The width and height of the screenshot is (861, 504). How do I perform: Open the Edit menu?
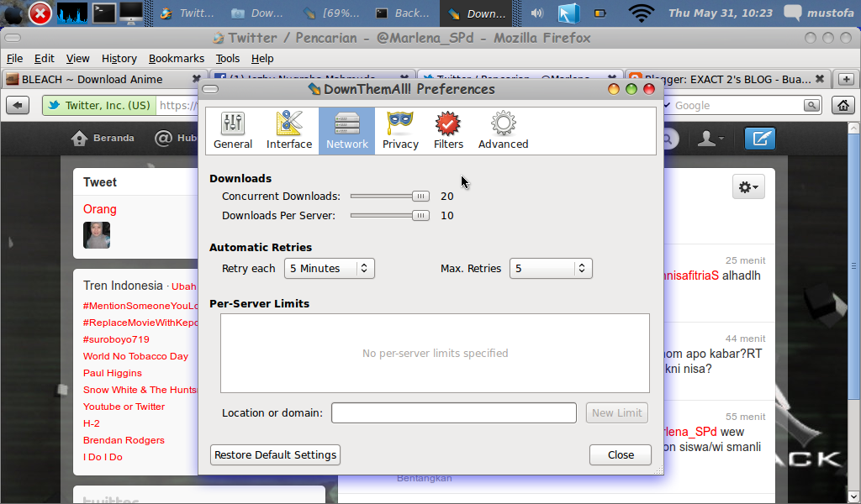pyautogui.click(x=44, y=58)
